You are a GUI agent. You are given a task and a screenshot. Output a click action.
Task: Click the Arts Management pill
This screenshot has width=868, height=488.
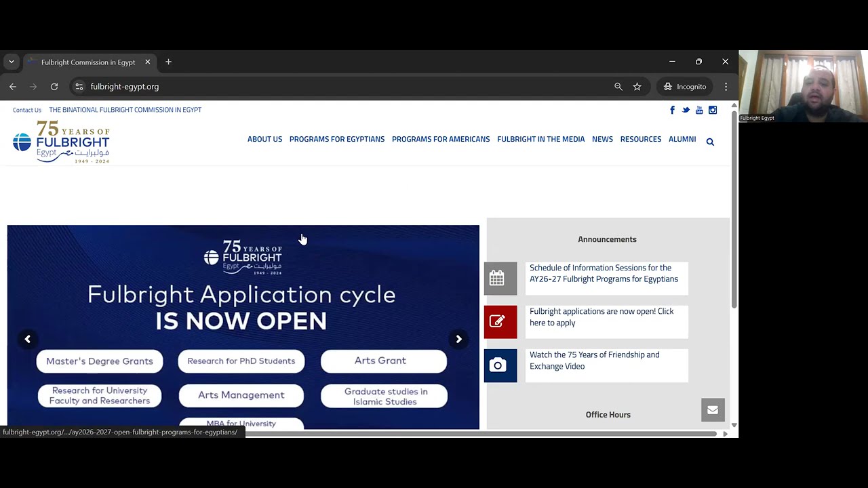tap(241, 395)
